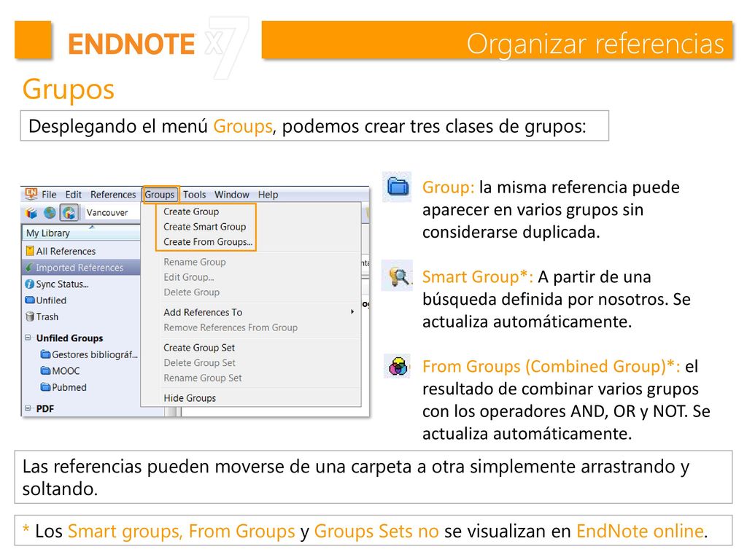Screen dimensions: 747x560
Task: Click the Rename Group Set entry
Action: click(203, 378)
